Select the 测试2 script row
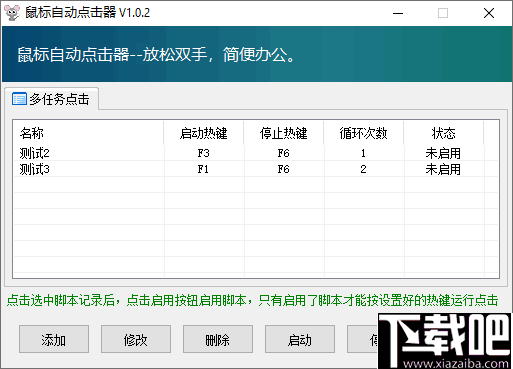Image resolution: width=513 pixels, height=369 pixels. [256, 153]
